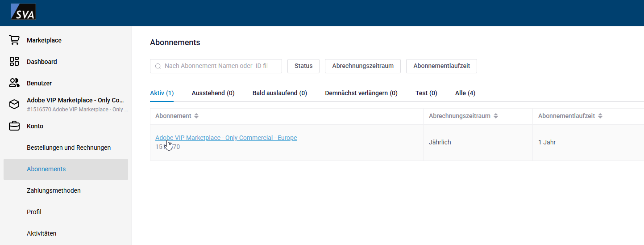644x245 pixels.
Task: Open the Abrechnungszeitraum filter dropdown
Action: [x=363, y=66]
